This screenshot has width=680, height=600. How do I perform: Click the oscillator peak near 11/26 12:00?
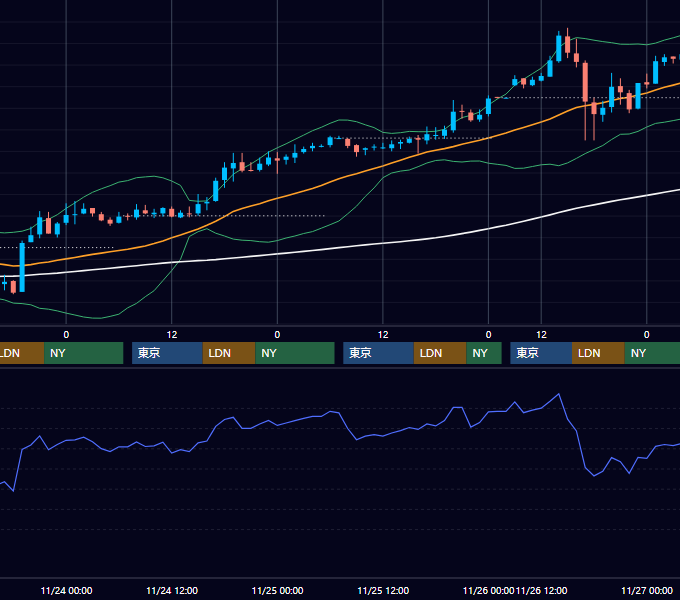559,394
